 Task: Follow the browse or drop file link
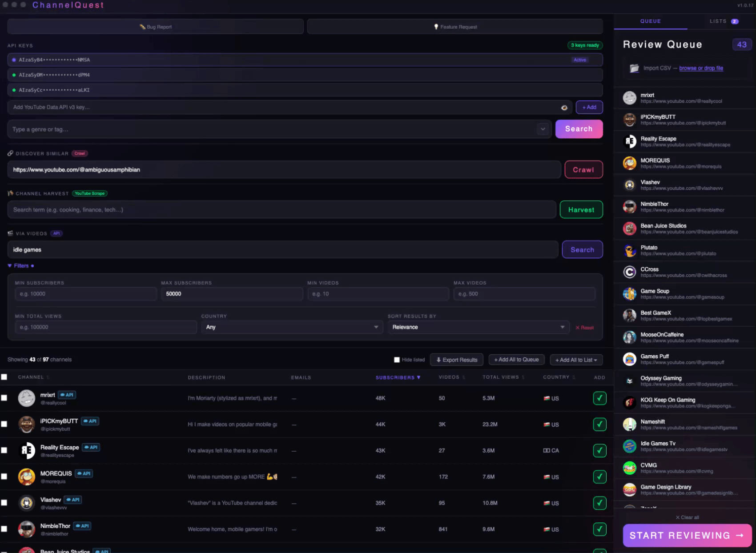[701, 68]
